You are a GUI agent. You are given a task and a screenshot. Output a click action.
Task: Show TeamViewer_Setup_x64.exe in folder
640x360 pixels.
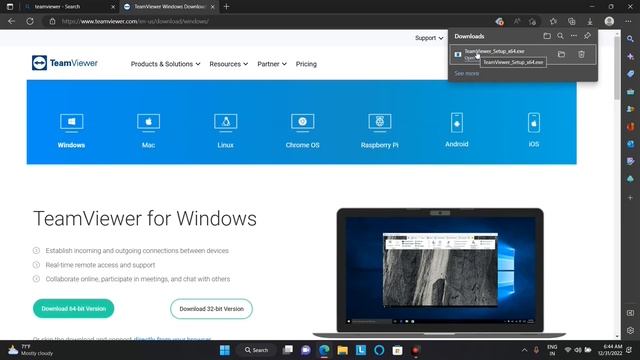point(561,54)
